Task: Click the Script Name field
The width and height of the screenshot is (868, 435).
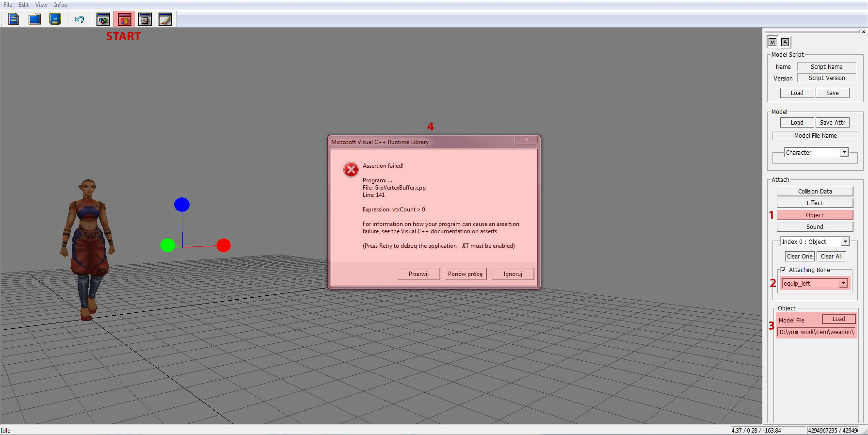Action: click(x=827, y=67)
